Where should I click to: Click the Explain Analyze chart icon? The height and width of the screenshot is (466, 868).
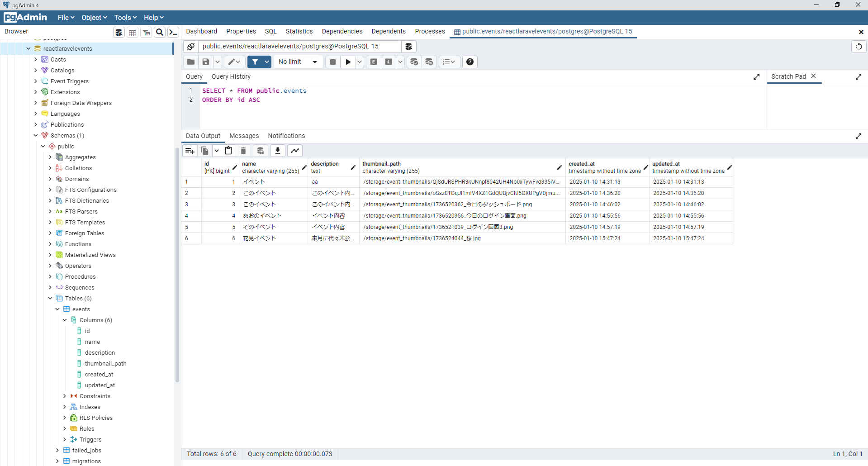click(389, 62)
